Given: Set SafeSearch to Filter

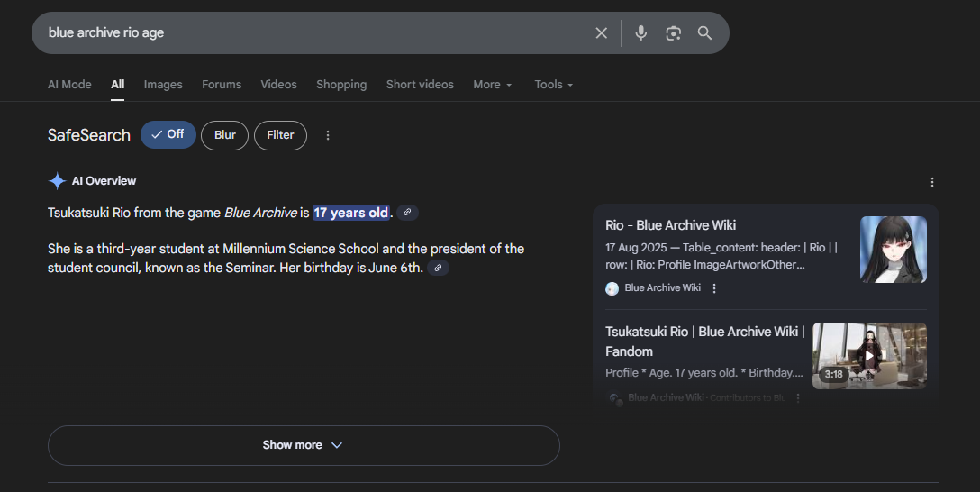Looking at the screenshot, I should click(x=280, y=135).
